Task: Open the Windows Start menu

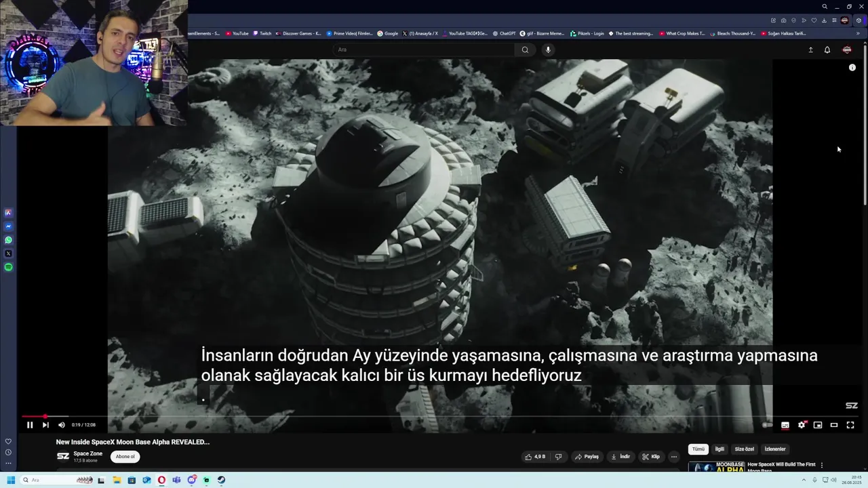Action: (x=11, y=480)
